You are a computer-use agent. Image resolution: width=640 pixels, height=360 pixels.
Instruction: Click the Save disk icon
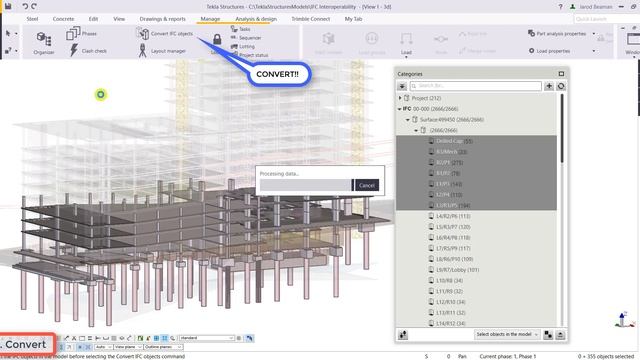(8, 6)
